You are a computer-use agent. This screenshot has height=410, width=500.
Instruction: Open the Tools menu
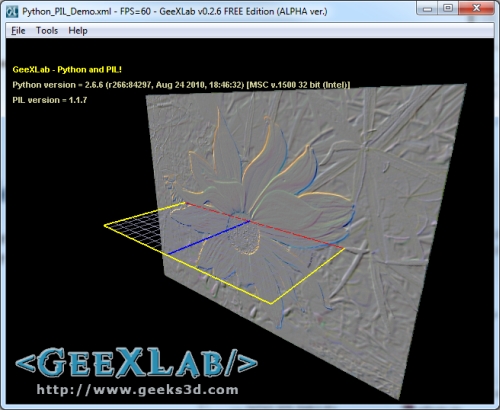pyautogui.click(x=47, y=31)
